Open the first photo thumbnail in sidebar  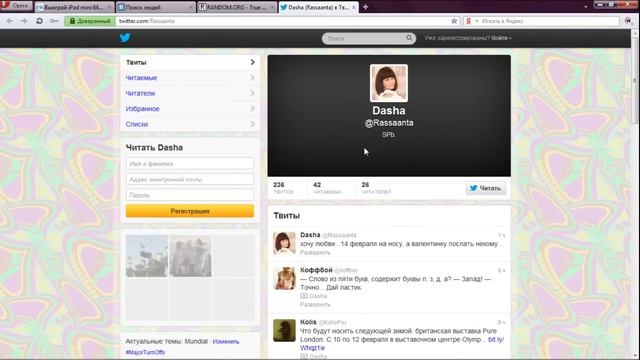click(147, 256)
